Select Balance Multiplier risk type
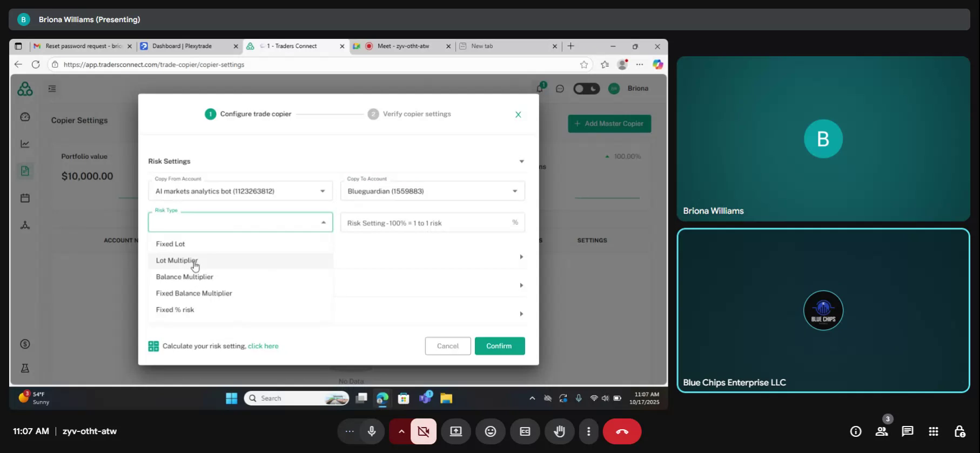980x453 pixels. (x=240, y=277)
